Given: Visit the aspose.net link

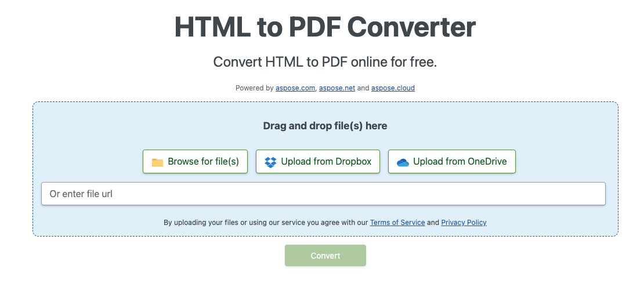Looking at the screenshot, I should [x=337, y=88].
